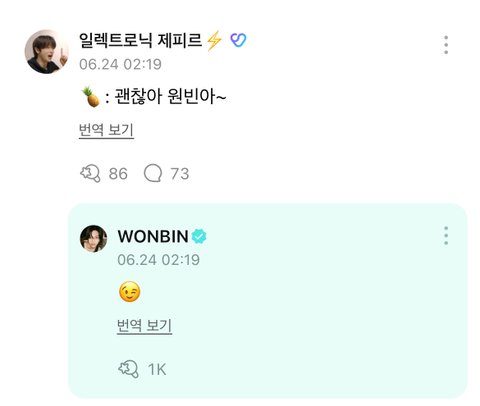Open 번역 보기 under WONBIN's reply
The height and width of the screenshot is (406, 480).
point(144,325)
